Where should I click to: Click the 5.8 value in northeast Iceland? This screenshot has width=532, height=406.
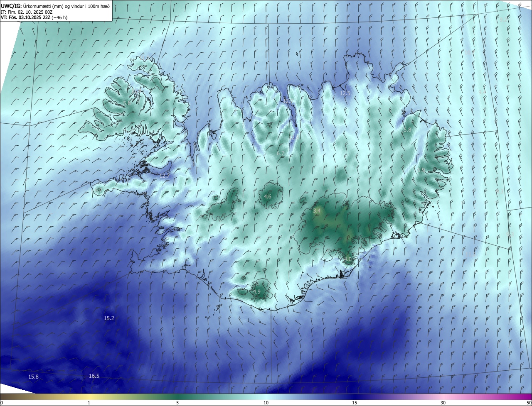point(407,130)
